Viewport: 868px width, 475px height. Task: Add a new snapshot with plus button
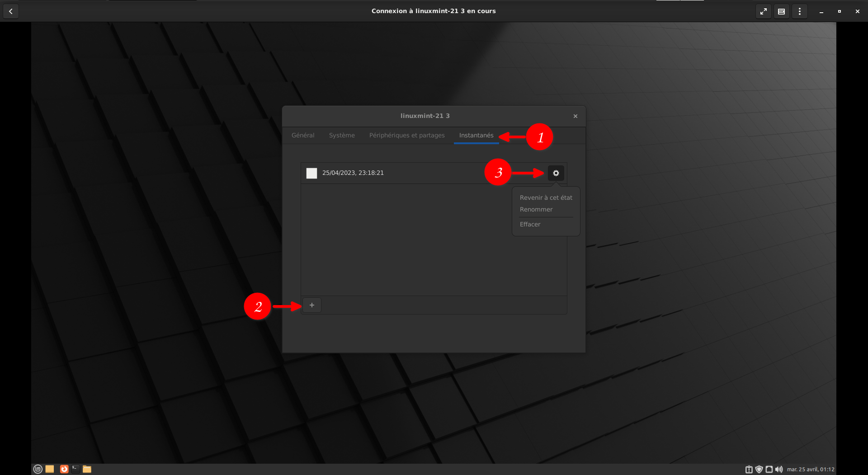click(x=312, y=305)
